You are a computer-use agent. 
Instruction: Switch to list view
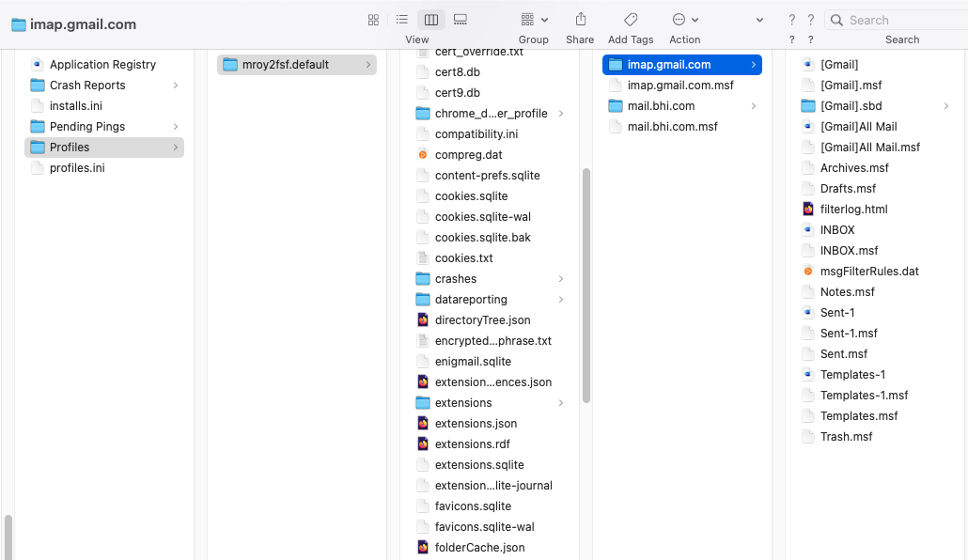402,20
